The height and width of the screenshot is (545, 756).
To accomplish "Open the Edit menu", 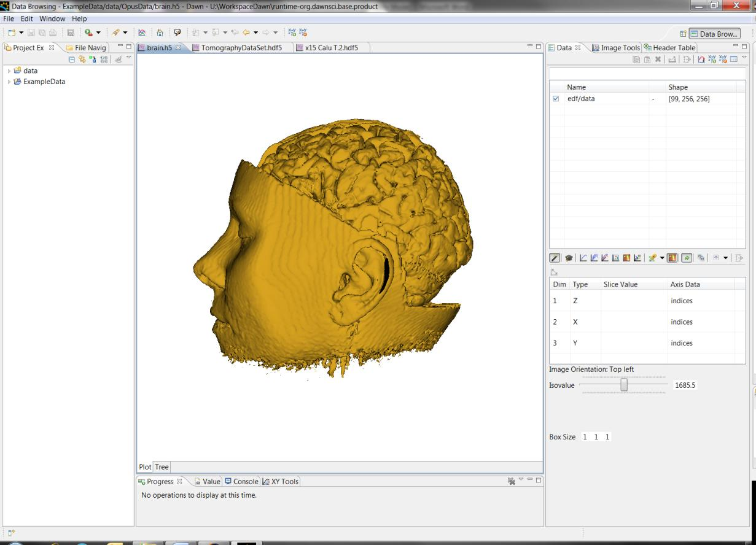I will pos(26,19).
